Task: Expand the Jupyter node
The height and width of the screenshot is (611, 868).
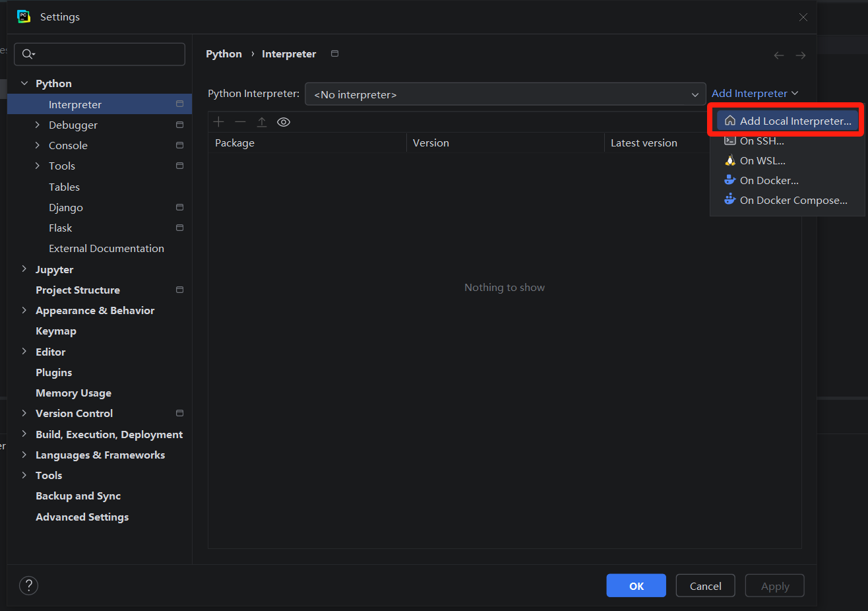Action: [x=24, y=269]
